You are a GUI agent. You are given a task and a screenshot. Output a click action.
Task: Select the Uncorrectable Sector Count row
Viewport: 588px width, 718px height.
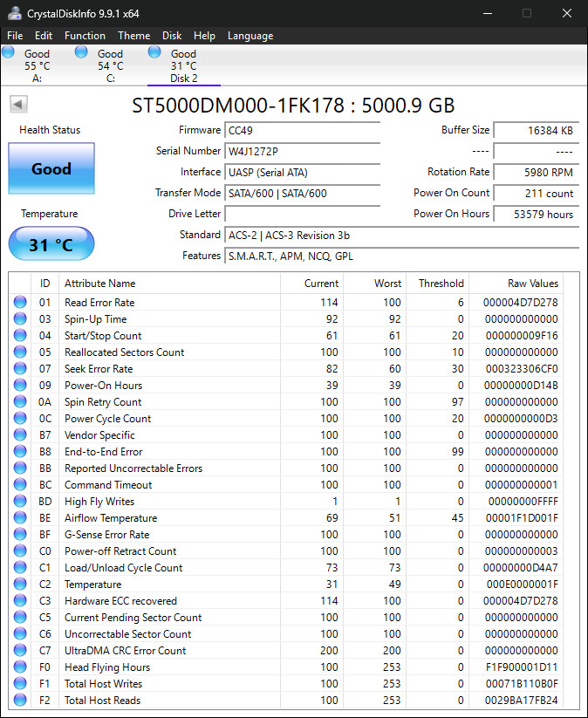[x=286, y=633]
